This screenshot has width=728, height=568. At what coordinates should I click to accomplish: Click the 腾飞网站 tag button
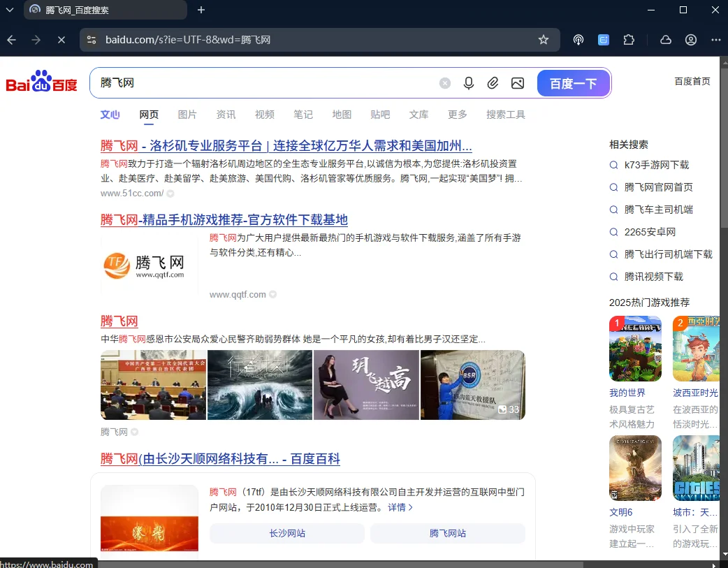click(x=448, y=533)
